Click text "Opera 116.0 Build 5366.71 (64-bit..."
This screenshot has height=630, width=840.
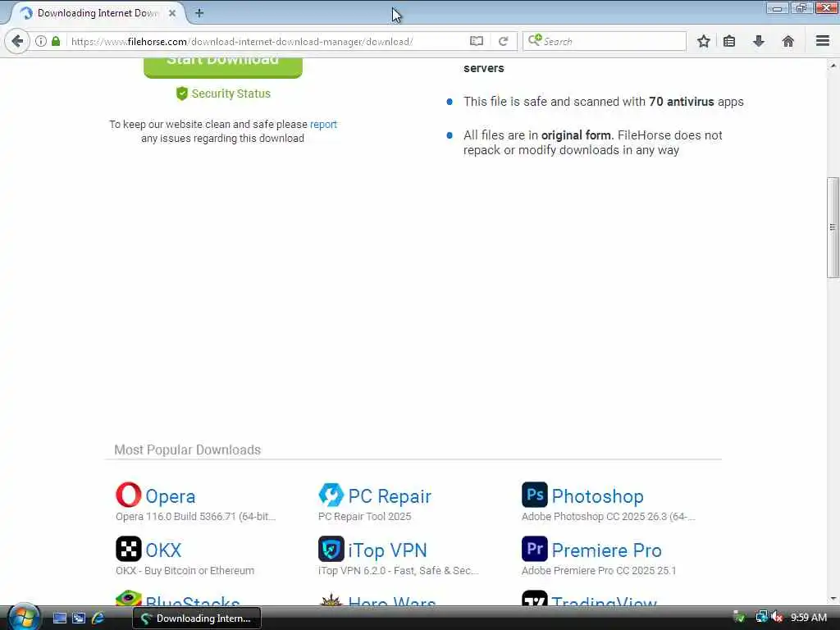point(195,517)
